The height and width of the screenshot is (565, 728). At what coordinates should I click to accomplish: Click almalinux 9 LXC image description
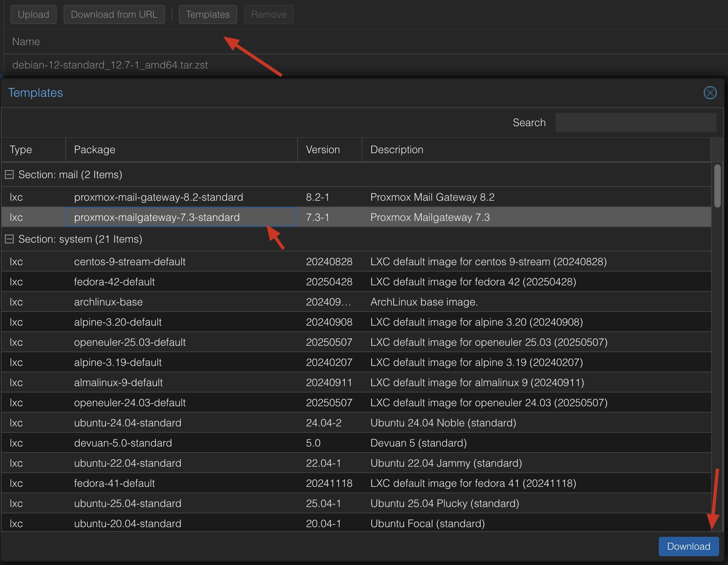[477, 382]
